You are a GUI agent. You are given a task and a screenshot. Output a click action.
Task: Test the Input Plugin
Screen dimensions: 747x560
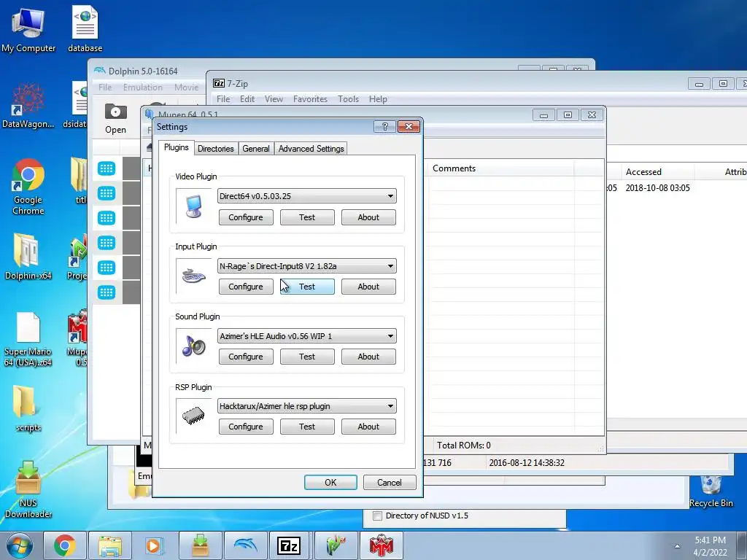click(x=307, y=286)
